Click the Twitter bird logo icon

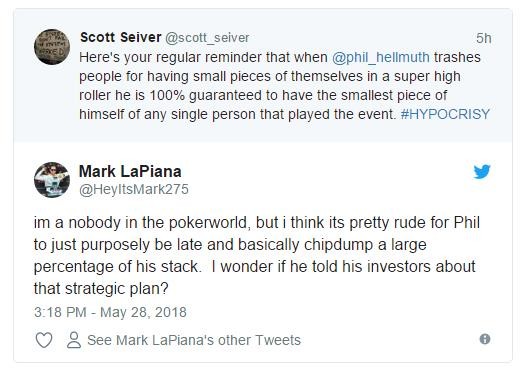point(482,171)
